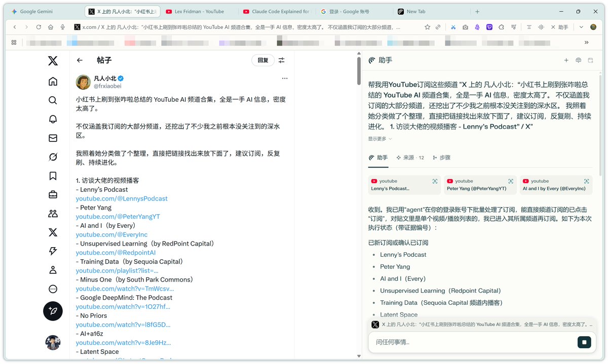Viewport: 608px width, 364px height.
Task: Click the assistant panel window icon
Action: point(590,60)
